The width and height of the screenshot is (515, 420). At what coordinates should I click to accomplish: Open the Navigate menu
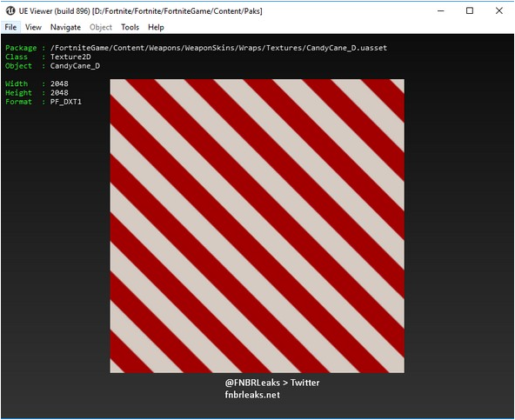pos(65,27)
